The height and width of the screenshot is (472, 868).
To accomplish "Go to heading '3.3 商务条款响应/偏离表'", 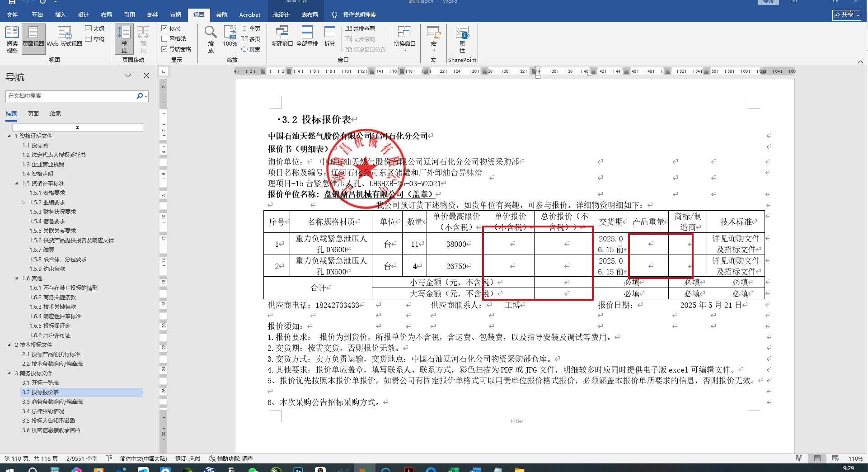I will 52,402.
